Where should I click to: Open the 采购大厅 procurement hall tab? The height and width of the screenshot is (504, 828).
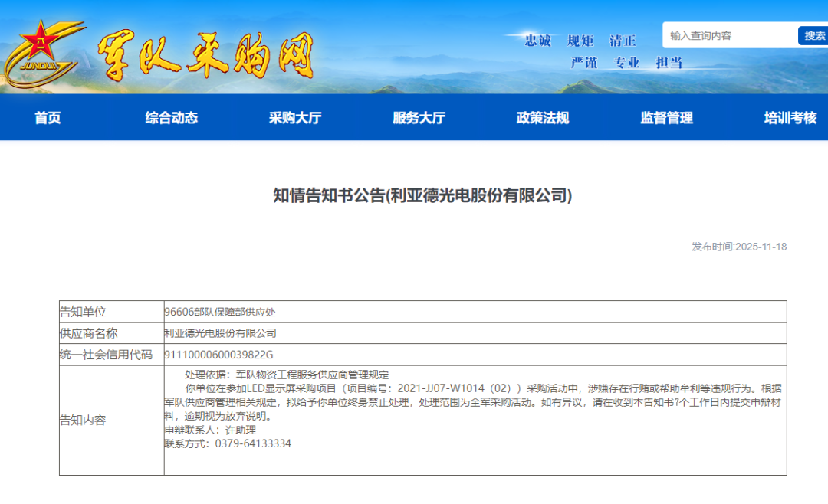[x=294, y=118]
